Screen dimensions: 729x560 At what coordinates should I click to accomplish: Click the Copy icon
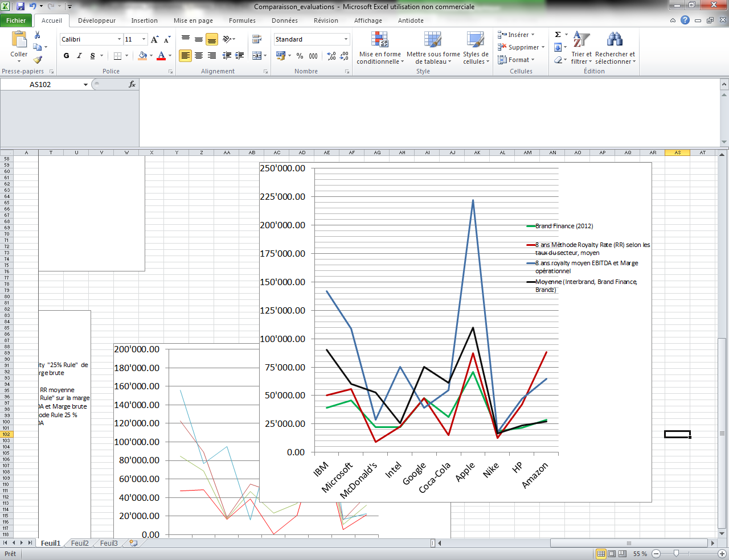click(x=38, y=47)
